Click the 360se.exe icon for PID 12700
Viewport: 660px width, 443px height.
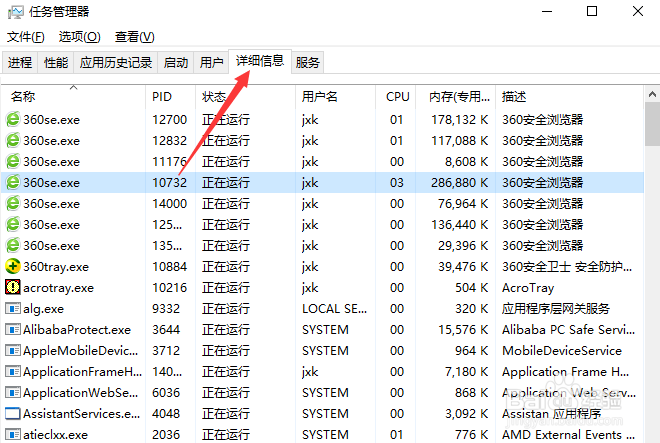point(13,119)
